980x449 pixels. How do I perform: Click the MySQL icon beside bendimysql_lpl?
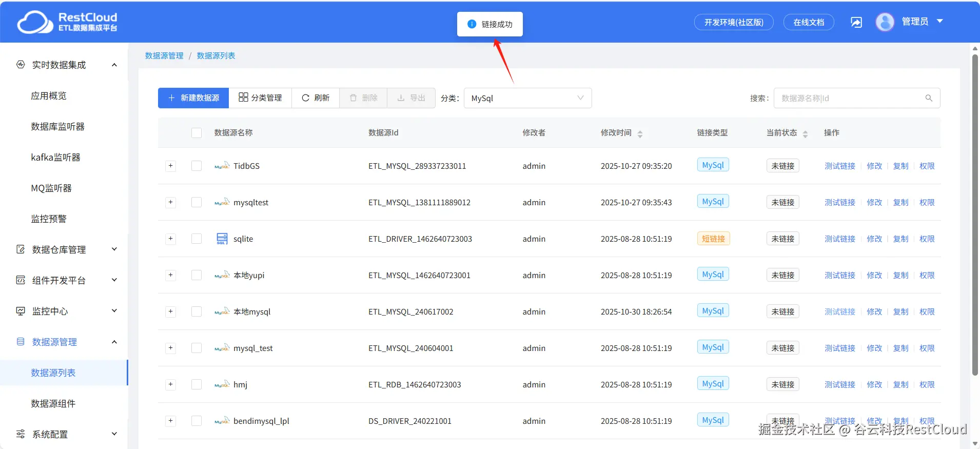[222, 421]
